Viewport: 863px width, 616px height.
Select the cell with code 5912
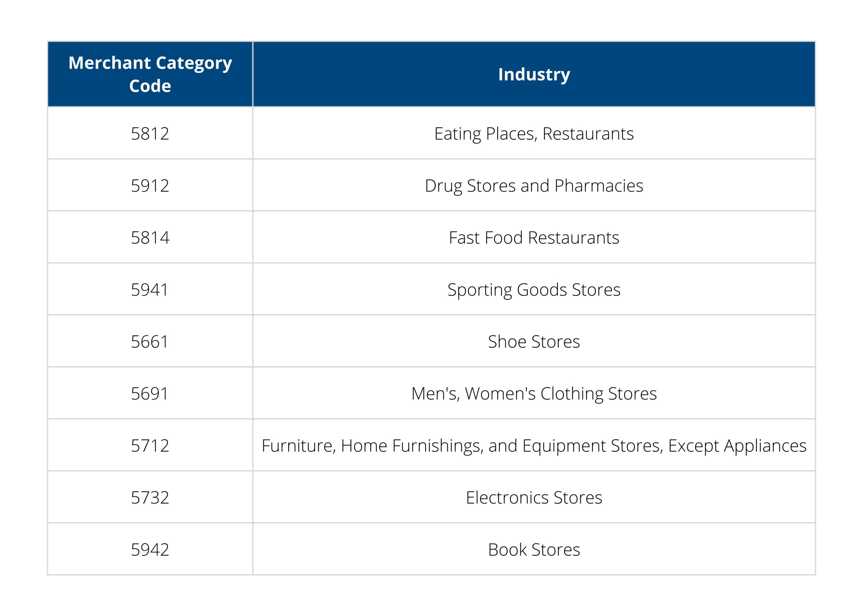point(150,186)
